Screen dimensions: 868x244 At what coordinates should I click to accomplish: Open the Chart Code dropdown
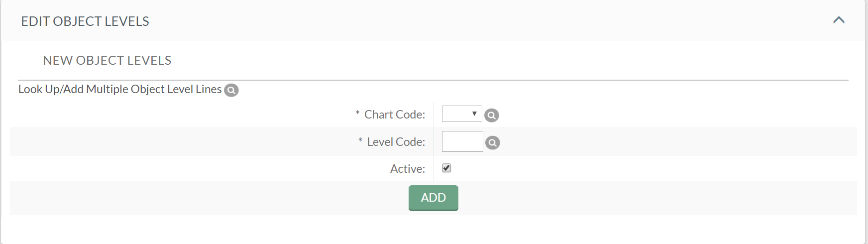(462, 114)
